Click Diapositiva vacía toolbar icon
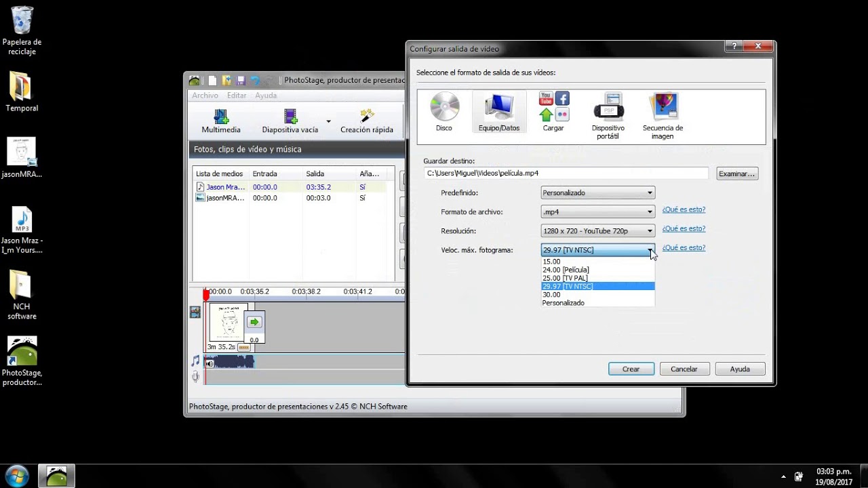This screenshot has height=488, width=868. click(x=290, y=121)
